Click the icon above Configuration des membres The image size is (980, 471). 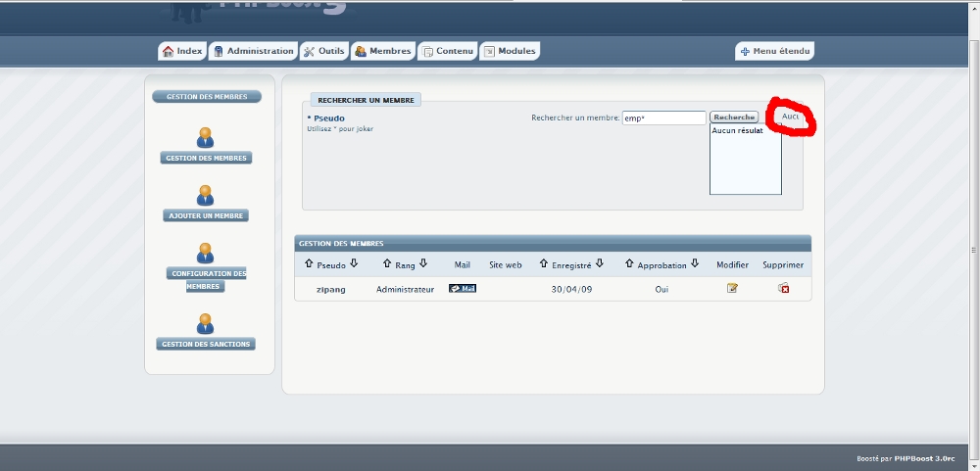click(x=206, y=253)
